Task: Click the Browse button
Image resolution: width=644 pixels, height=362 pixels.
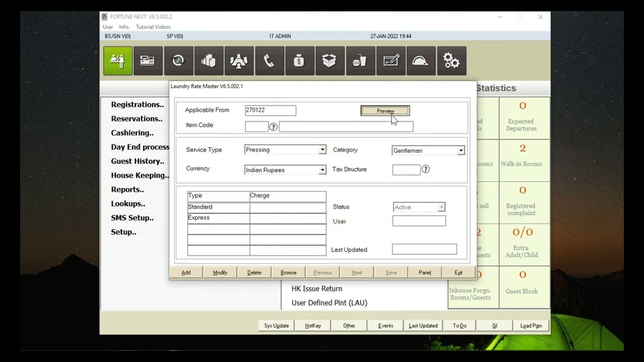Action: (289, 273)
